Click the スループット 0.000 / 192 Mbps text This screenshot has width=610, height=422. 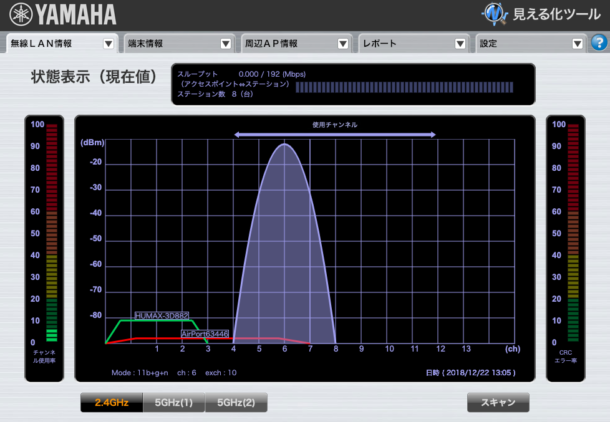pos(242,74)
